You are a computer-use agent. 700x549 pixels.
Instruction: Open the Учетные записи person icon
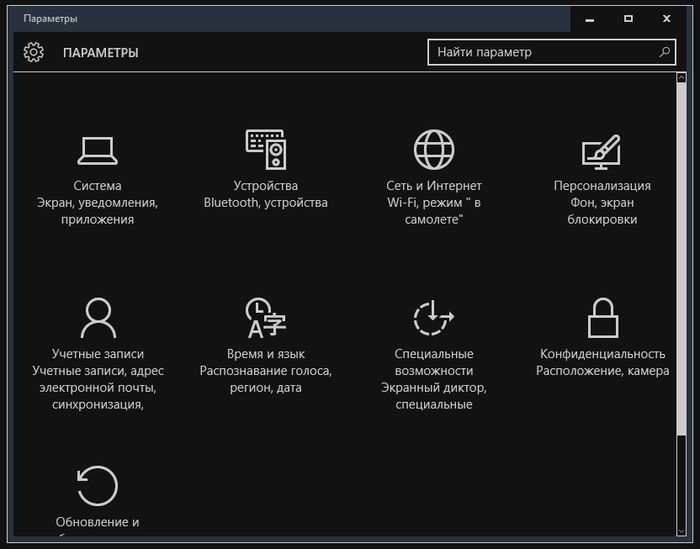pyautogui.click(x=98, y=318)
